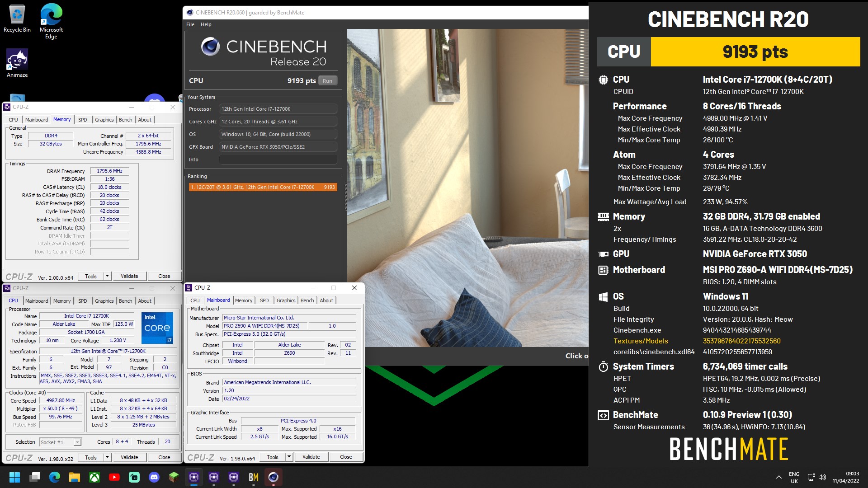868x488 pixels.
Task: Open the taskbar clock showing 09:03
Action: [846, 477]
